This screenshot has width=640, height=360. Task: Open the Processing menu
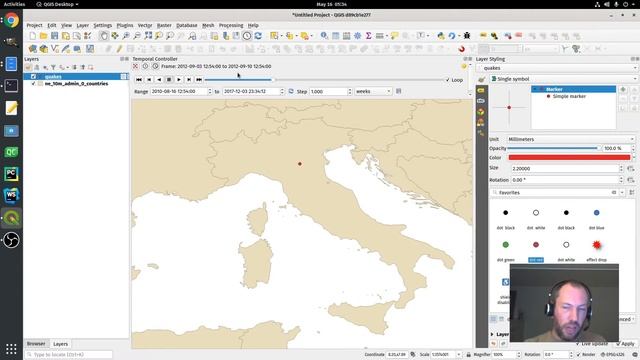point(231,25)
